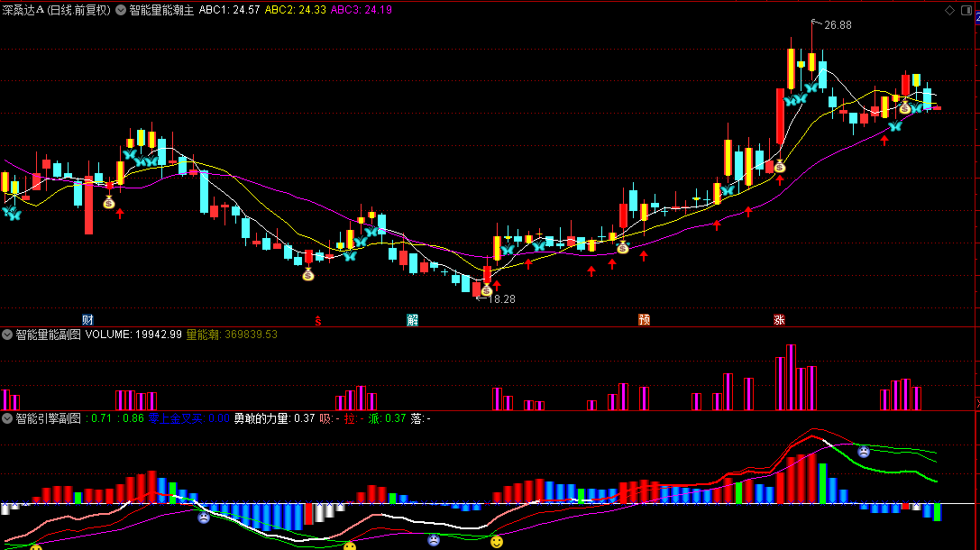The width and height of the screenshot is (980, 550).
Task: Click the money bag below the 18.28 low
Action: (x=486, y=289)
